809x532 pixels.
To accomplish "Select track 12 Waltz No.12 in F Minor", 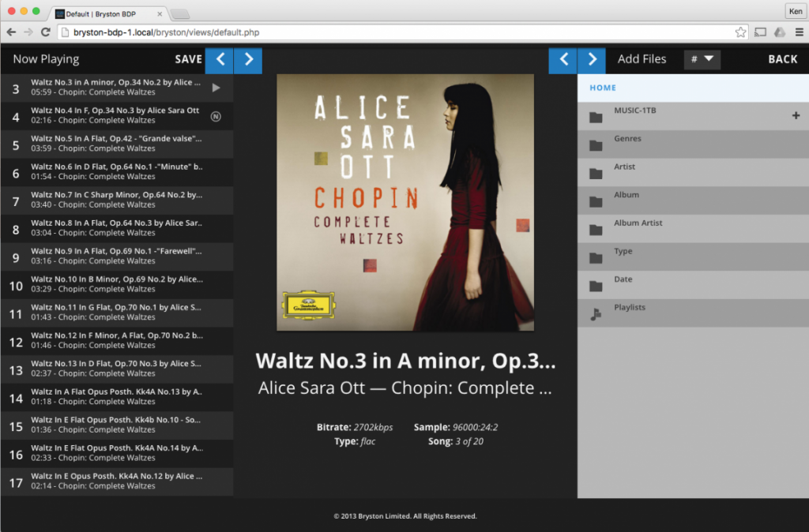I will click(117, 341).
